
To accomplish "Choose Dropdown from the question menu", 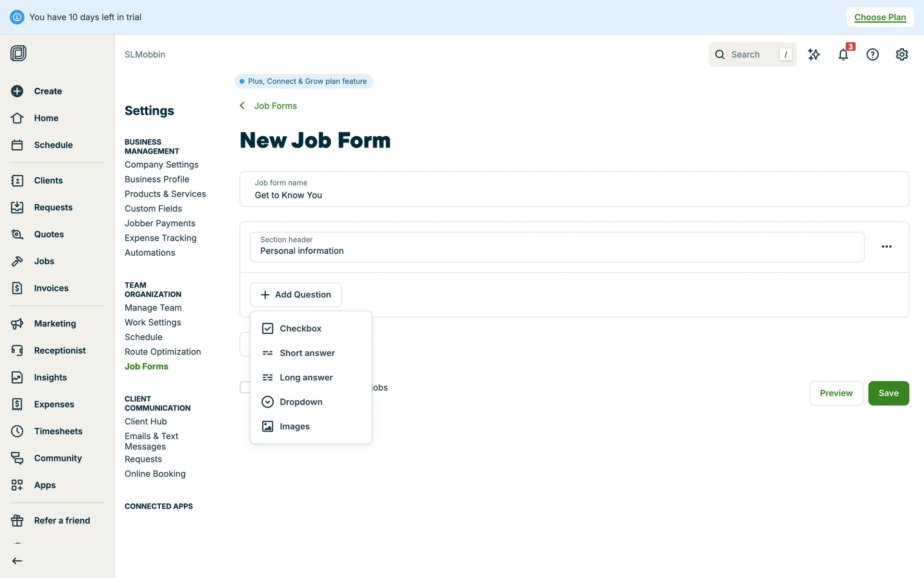I will [301, 402].
